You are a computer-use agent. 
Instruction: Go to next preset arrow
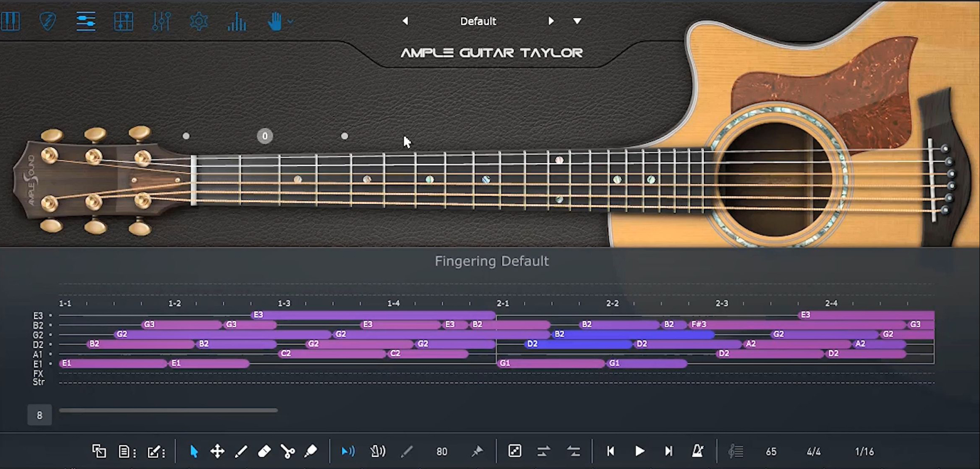point(550,21)
